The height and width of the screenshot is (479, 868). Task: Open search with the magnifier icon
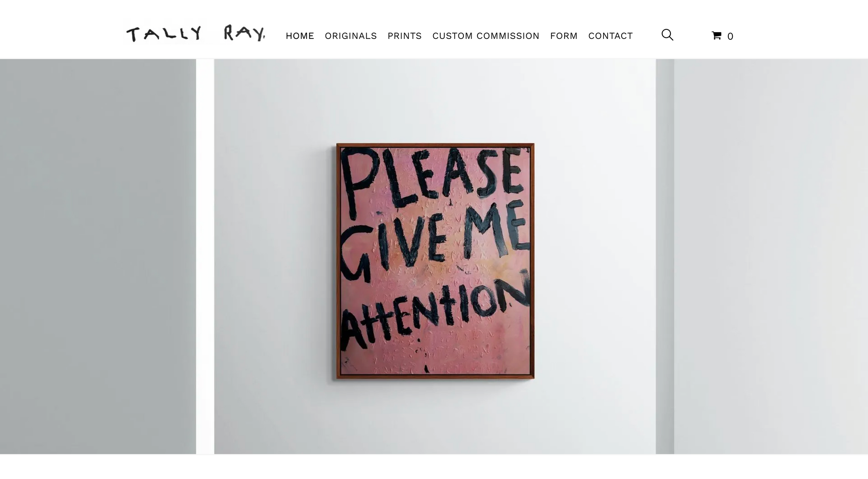[x=667, y=35]
